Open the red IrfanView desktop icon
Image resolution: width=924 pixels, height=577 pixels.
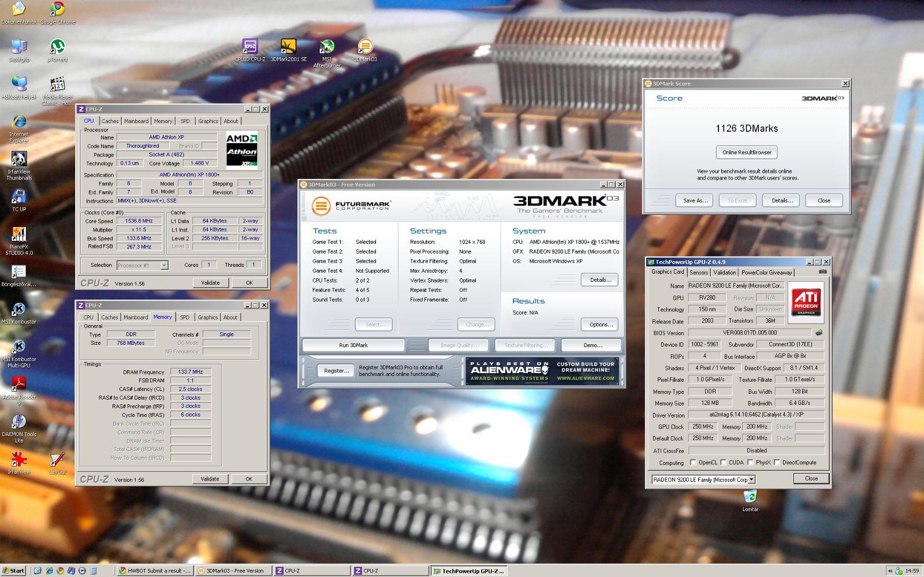18,463
